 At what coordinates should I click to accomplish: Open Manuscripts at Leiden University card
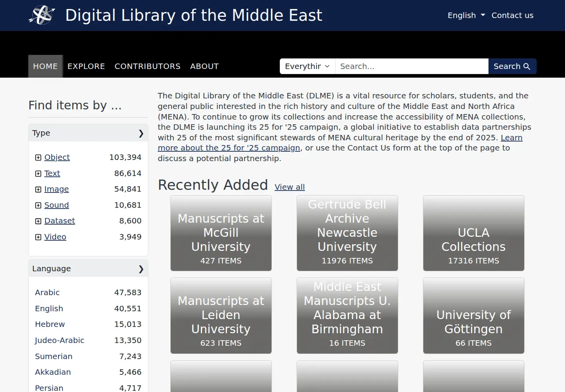pyautogui.click(x=221, y=316)
